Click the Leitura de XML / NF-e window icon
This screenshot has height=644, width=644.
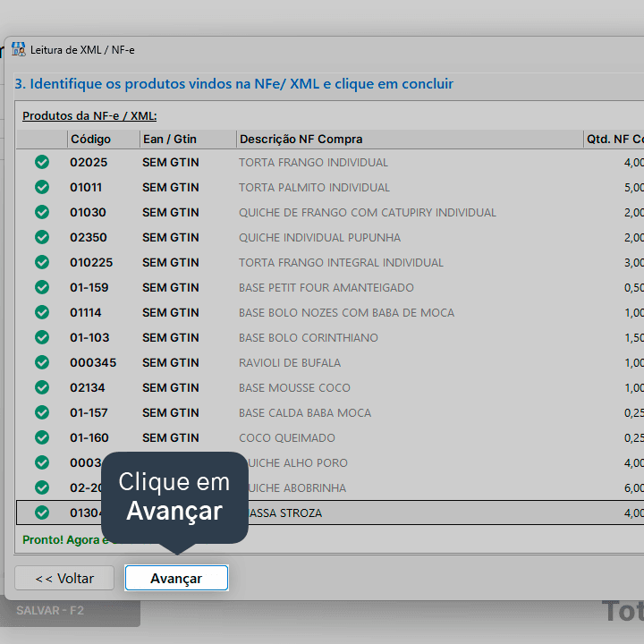19,49
